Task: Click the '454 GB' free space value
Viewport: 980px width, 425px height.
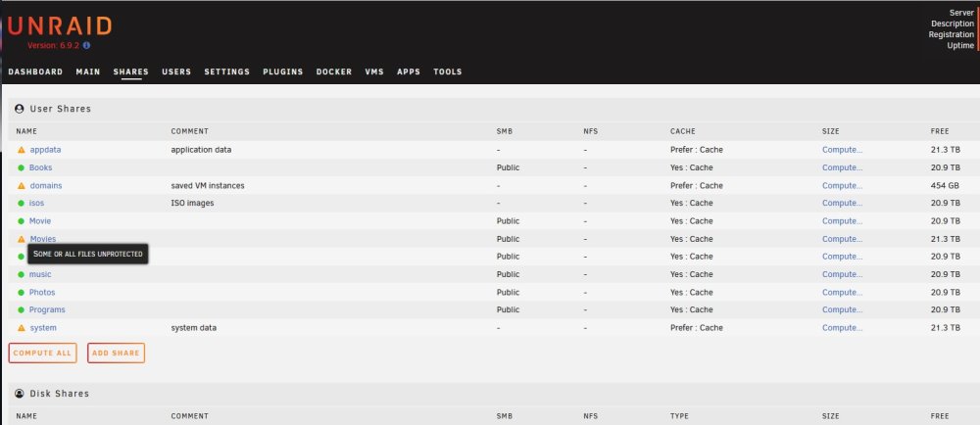Action: (945, 186)
